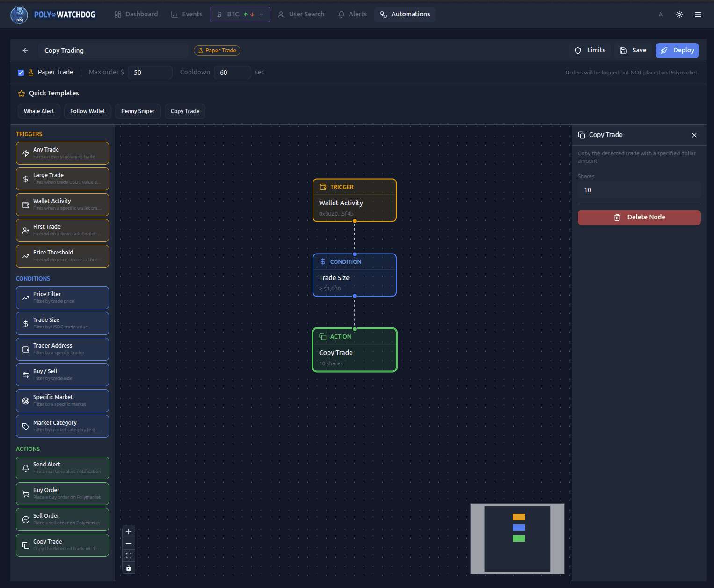Fit view on the canvas
This screenshot has width=714, height=588.
pos(129,556)
